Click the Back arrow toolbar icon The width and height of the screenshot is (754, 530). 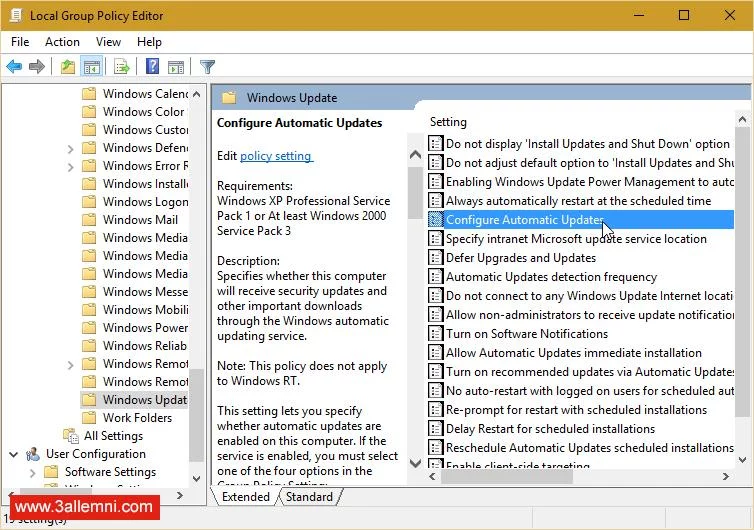14,67
